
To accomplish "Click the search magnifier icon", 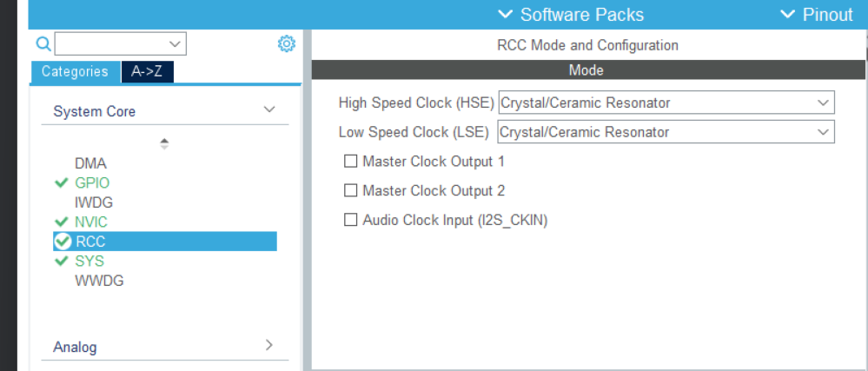I will point(43,43).
